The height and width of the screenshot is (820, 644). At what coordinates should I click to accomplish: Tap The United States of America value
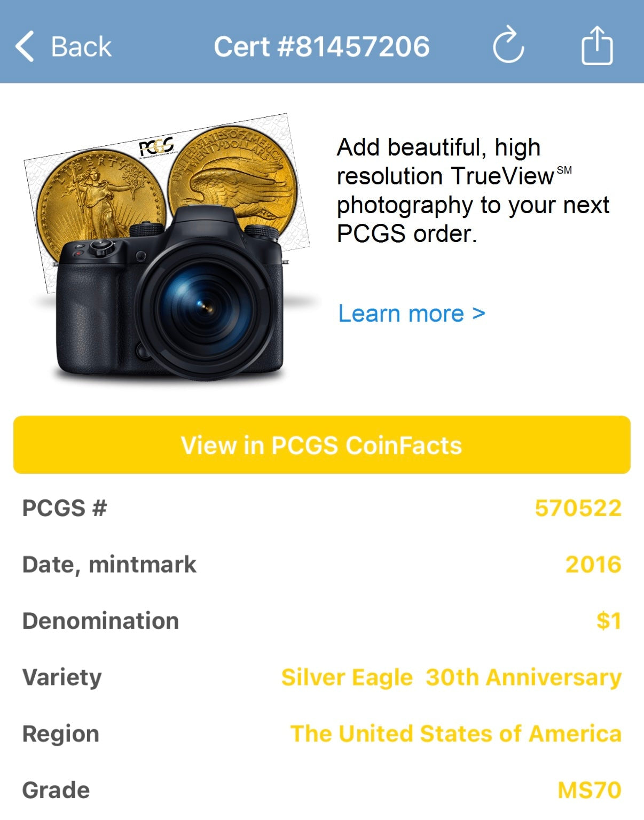(x=455, y=734)
